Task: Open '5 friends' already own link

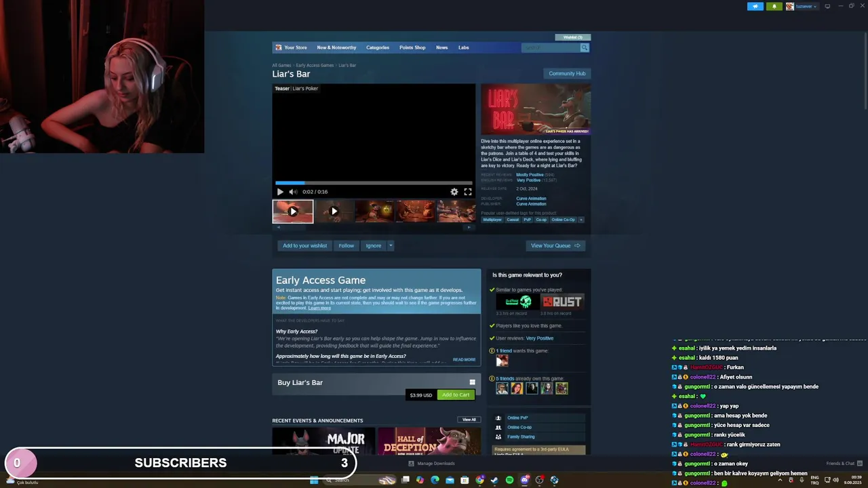Action: (505, 379)
